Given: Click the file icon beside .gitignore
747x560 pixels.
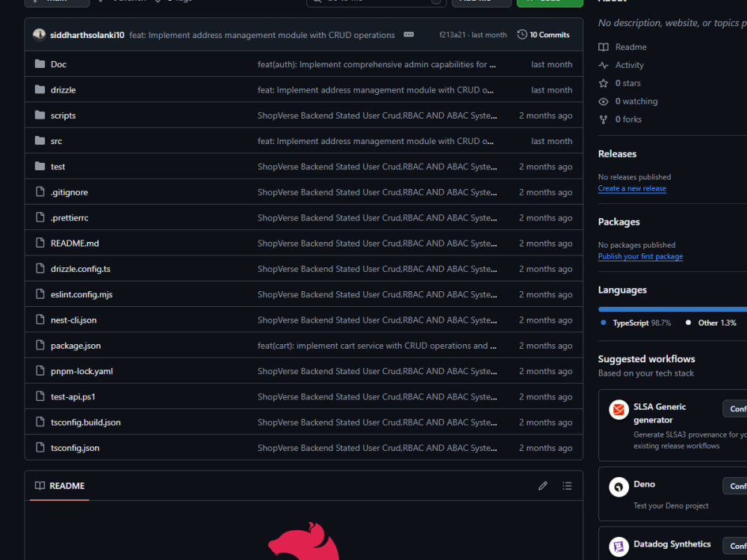Looking at the screenshot, I should (x=40, y=192).
